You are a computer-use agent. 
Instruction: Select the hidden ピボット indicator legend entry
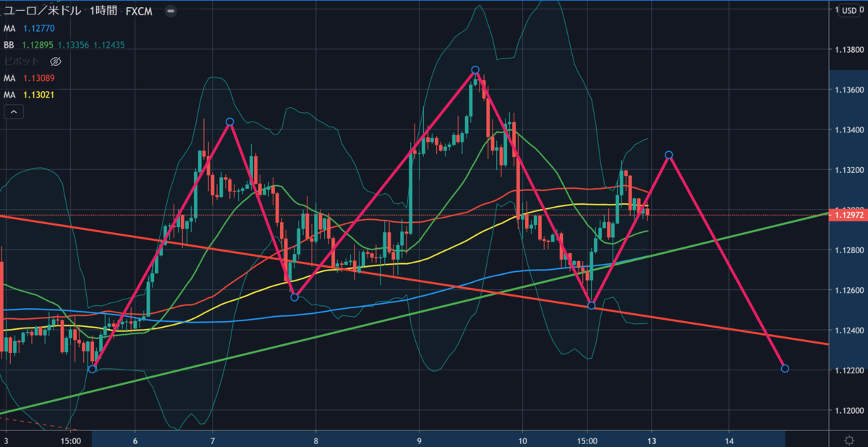coord(22,61)
